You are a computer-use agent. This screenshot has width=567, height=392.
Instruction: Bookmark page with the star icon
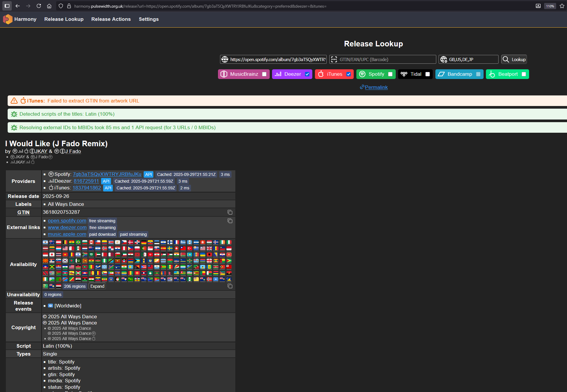[x=562, y=6]
